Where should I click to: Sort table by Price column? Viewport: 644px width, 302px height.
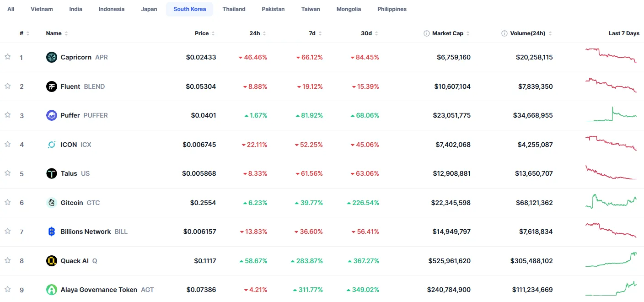pyautogui.click(x=205, y=33)
